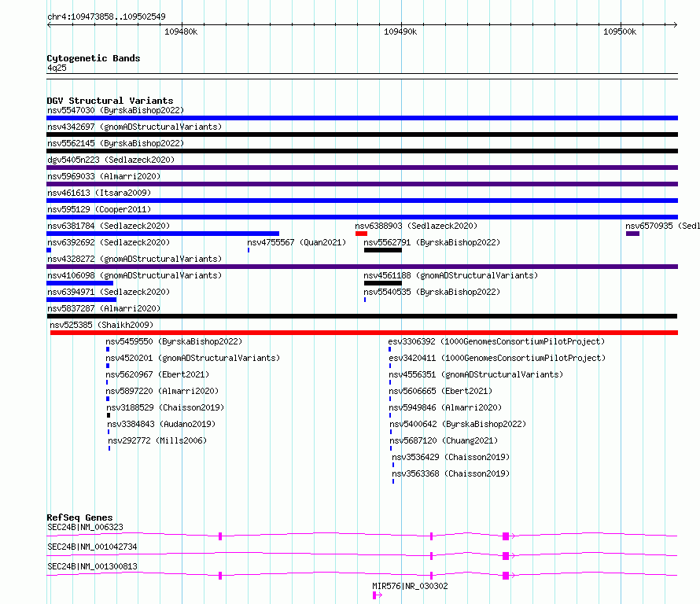Screen dimensions: 700x604
Task: Select nsv5620967 (Ebert2021) label
Action: [x=157, y=374]
